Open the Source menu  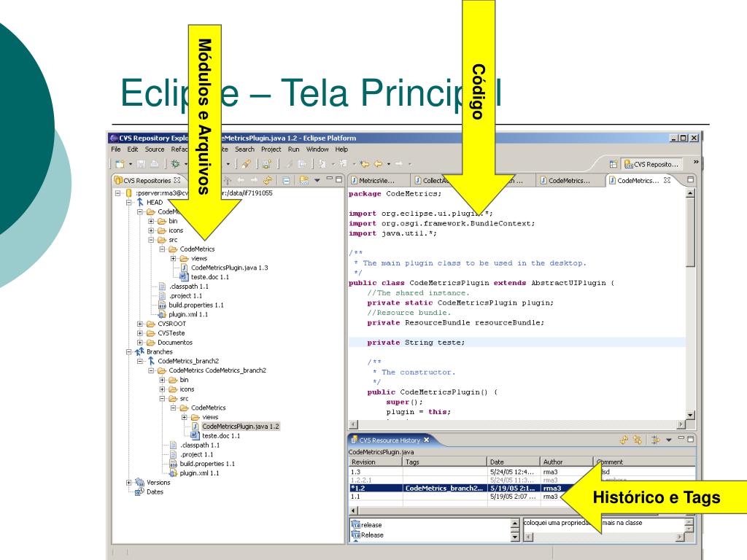(155, 149)
